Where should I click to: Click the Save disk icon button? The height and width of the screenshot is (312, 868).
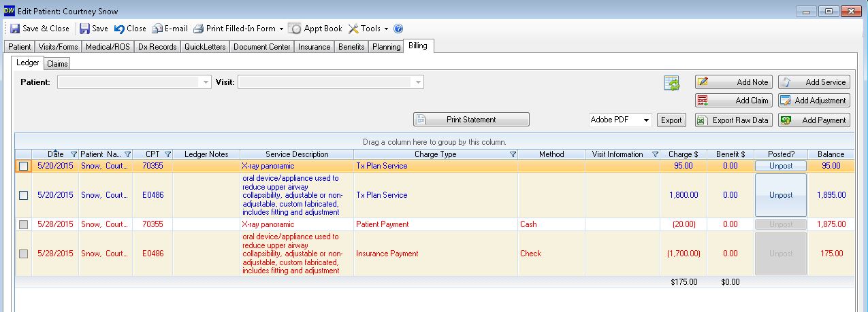[x=93, y=29]
